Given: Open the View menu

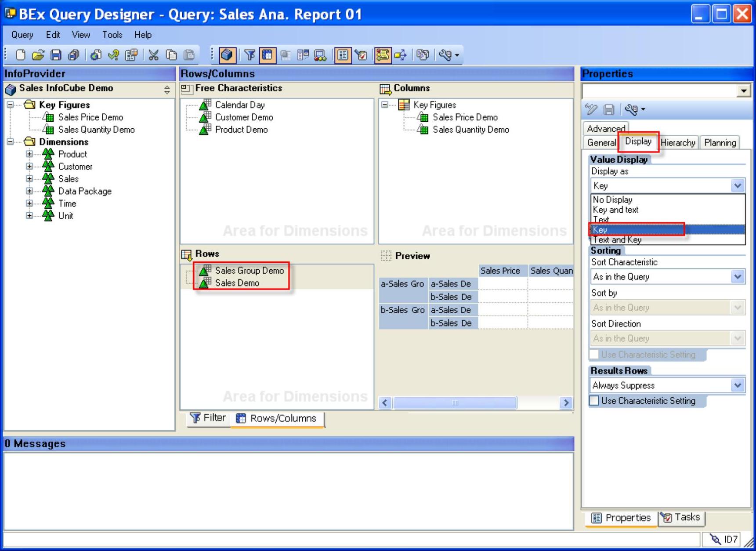Looking at the screenshot, I should [x=81, y=35].
